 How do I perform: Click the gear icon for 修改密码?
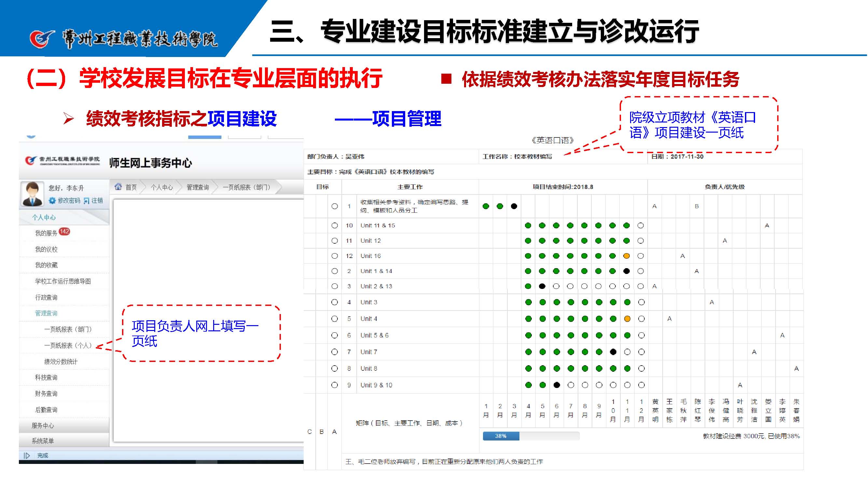[x=52, y=201]
